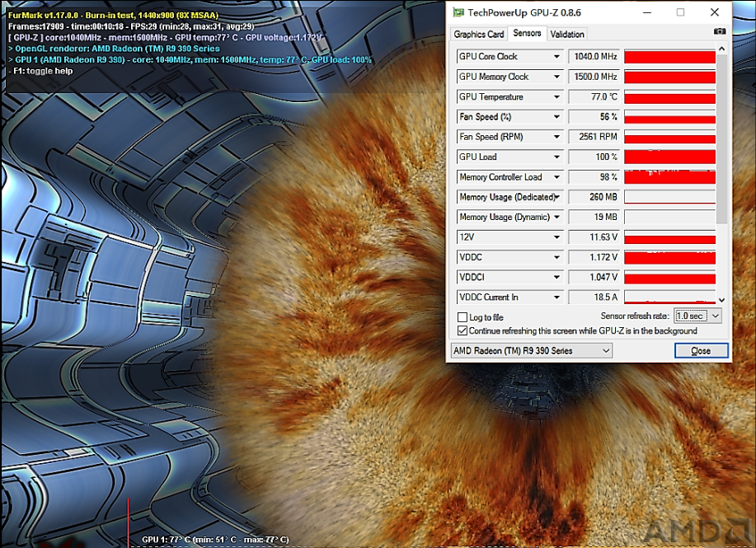Click the GPU Temperature value 77.0 °C
Screen dimensions: 756x548
pos(594,97)
